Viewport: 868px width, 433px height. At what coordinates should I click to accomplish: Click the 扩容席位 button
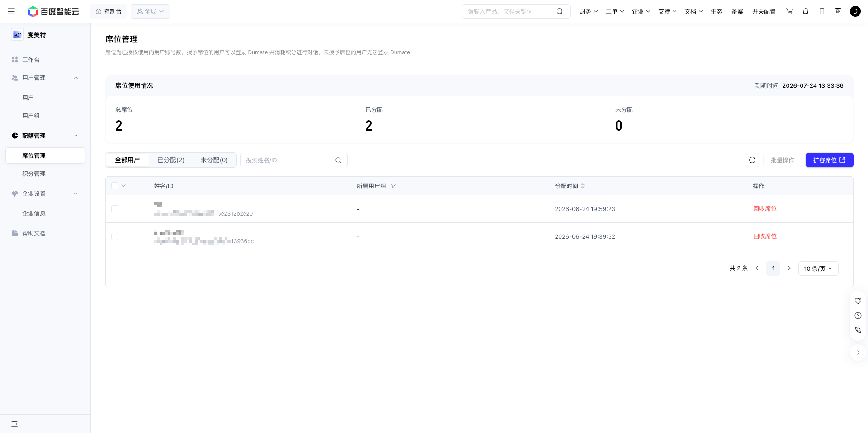coord(829,160)
